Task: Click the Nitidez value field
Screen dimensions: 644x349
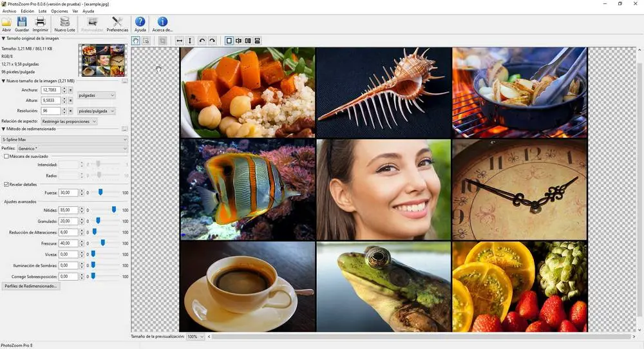Action: pyautogui.click(x=68, y=210)
